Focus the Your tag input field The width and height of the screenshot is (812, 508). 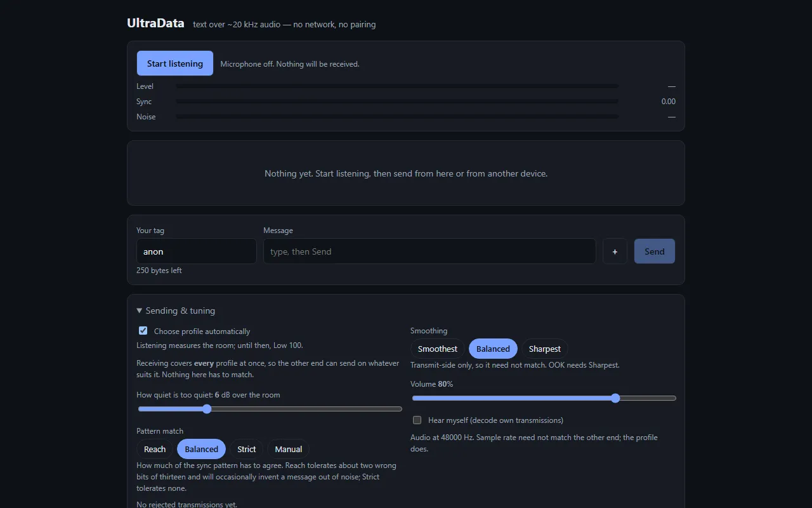(x=197, y=251)
